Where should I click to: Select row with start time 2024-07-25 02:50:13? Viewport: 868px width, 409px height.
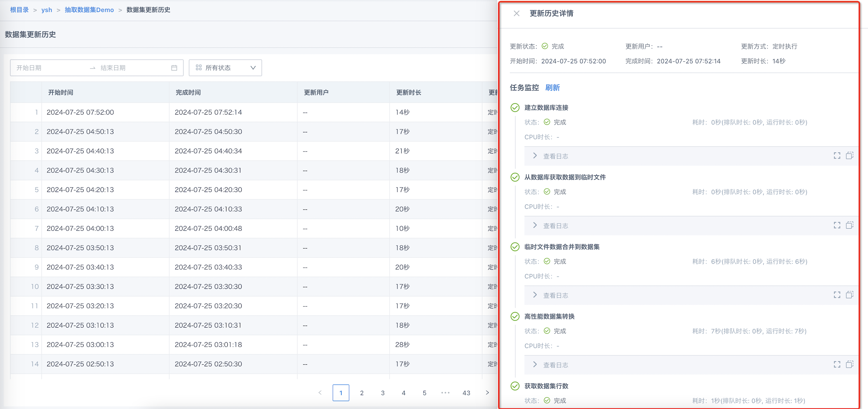[x=254, y=364]
